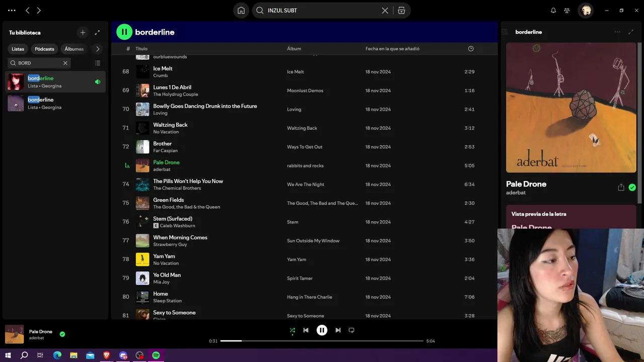This screenshot has width=644, height=362.
Task: Clear the top search text
Action: tap(385, 10)
